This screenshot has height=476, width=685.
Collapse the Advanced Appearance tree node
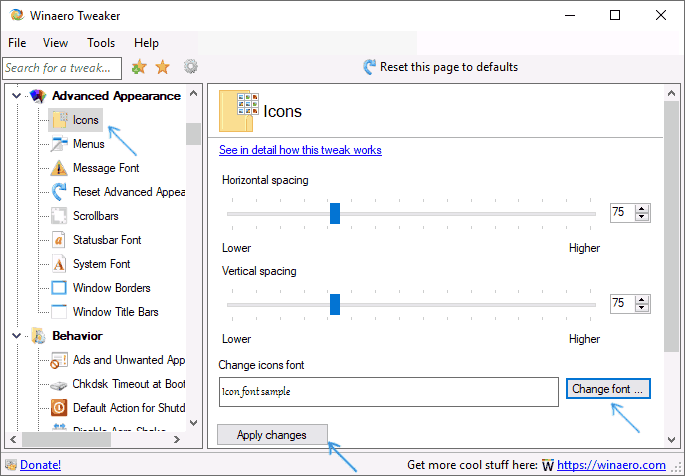pyautogui.click(x=17, y=95)
